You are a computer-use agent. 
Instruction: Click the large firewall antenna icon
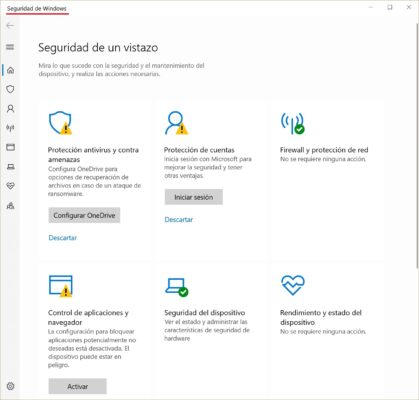tap(293, 123)
